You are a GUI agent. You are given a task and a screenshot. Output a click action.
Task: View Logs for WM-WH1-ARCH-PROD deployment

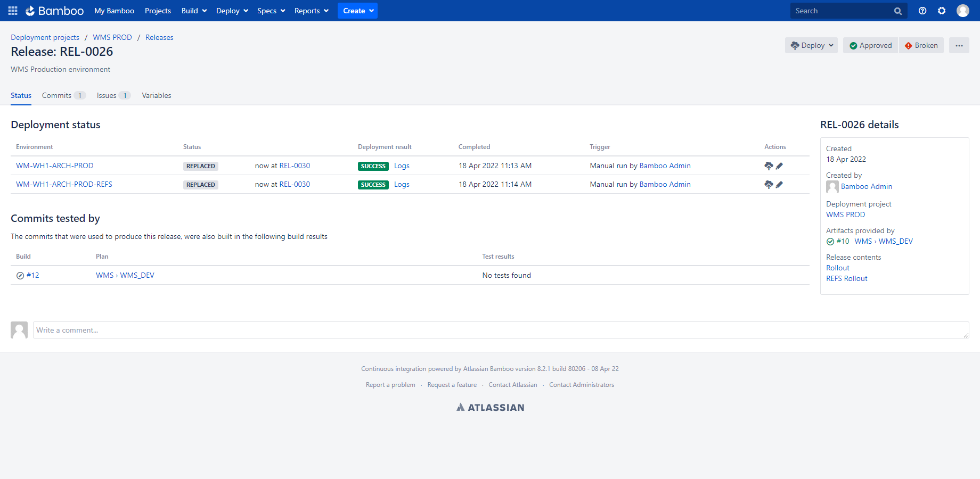click(402, 166)
